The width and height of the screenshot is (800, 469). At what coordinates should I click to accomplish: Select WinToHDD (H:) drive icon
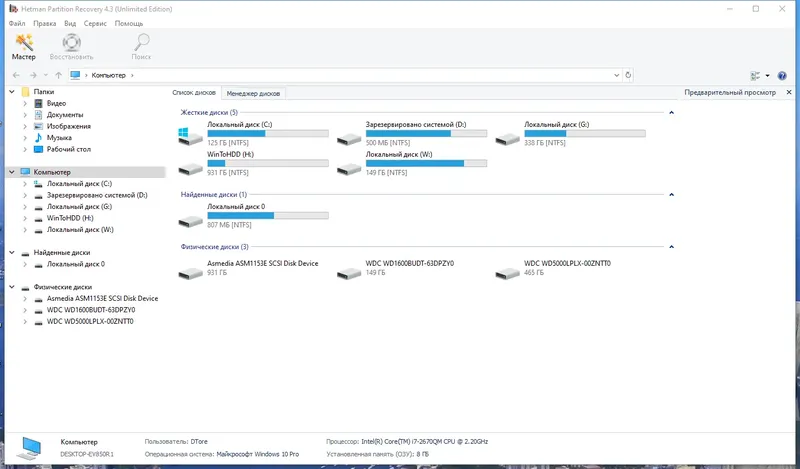pyautogui.click(x=190, y=169)
